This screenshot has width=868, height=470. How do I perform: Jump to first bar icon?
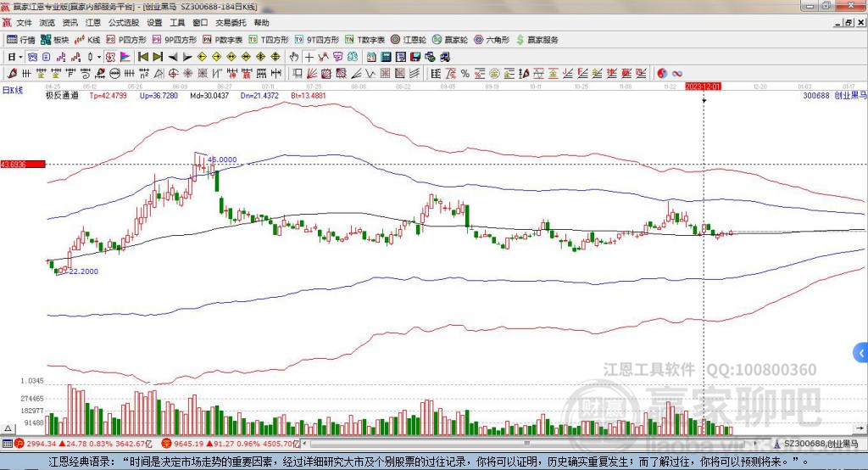point(142,57)
